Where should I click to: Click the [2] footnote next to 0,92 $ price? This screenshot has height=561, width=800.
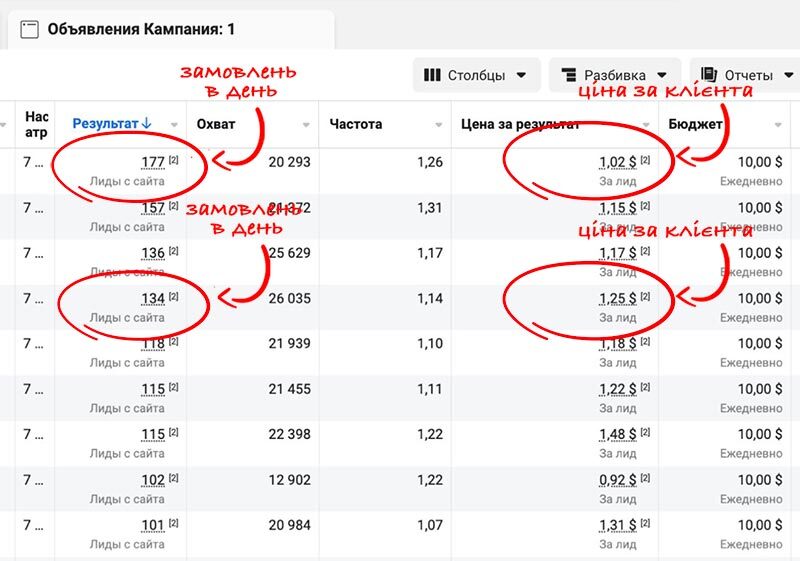click(645, 480)
